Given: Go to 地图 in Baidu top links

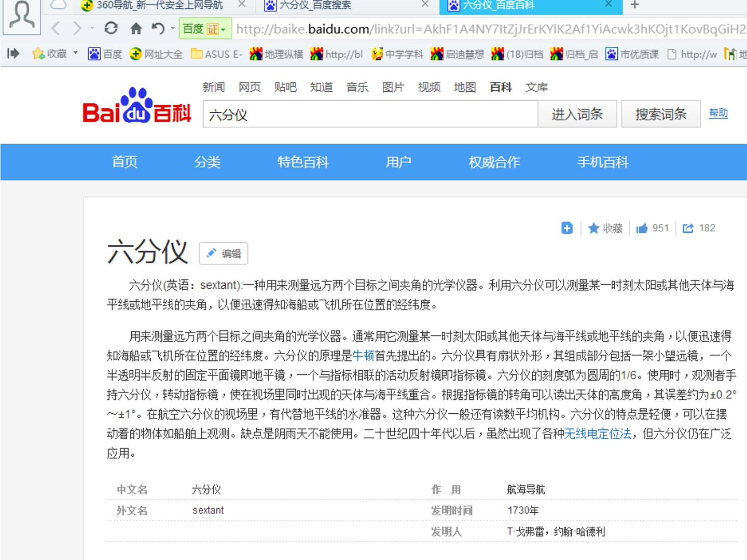Looking at the screenshot, I should tap(465, 87).
